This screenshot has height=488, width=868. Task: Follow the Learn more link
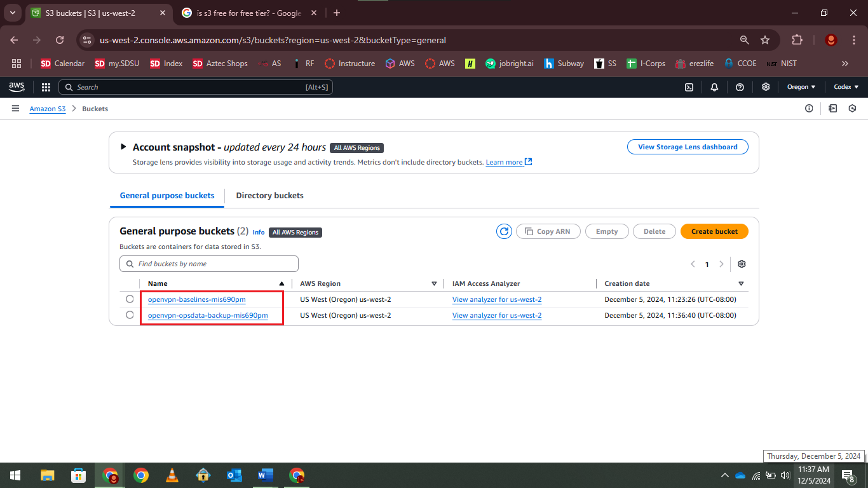[508, 162]
